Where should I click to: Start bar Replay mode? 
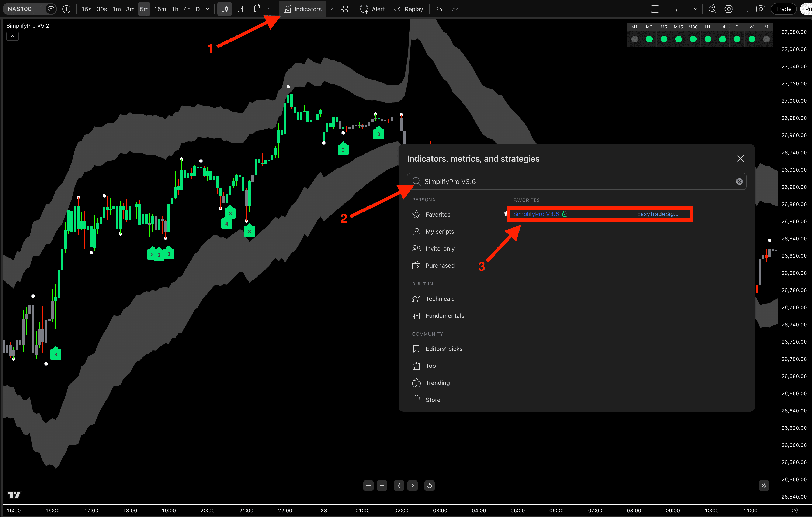click(408, 9)
